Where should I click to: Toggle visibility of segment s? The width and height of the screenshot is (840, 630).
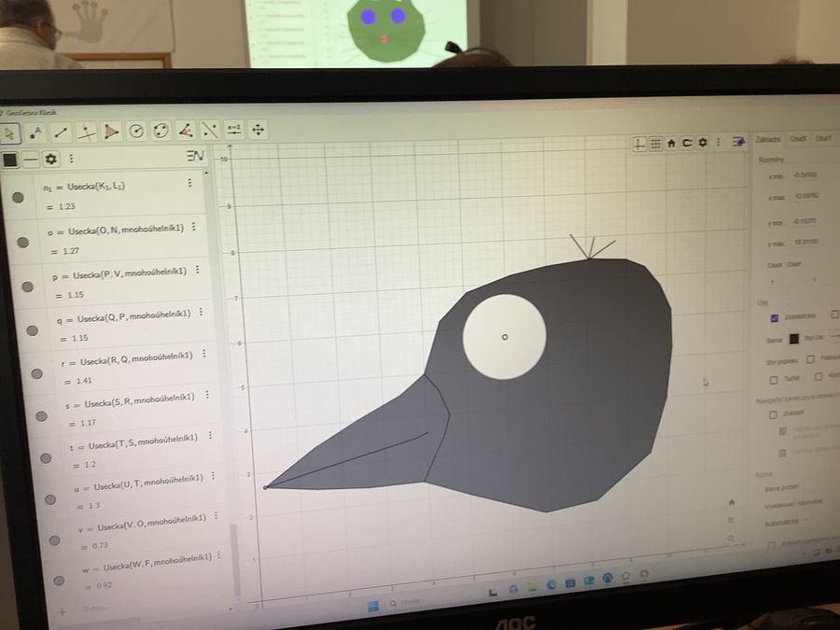(41, 415)
